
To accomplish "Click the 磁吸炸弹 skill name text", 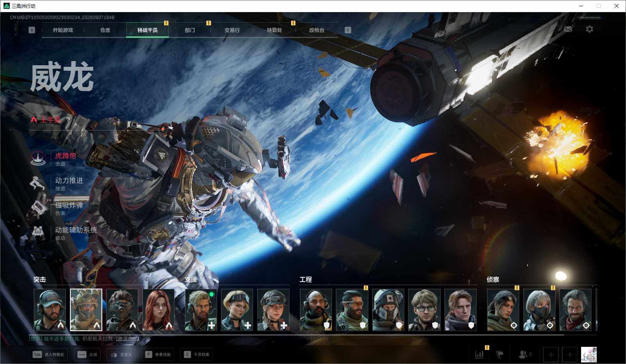I will click(69, 205).
